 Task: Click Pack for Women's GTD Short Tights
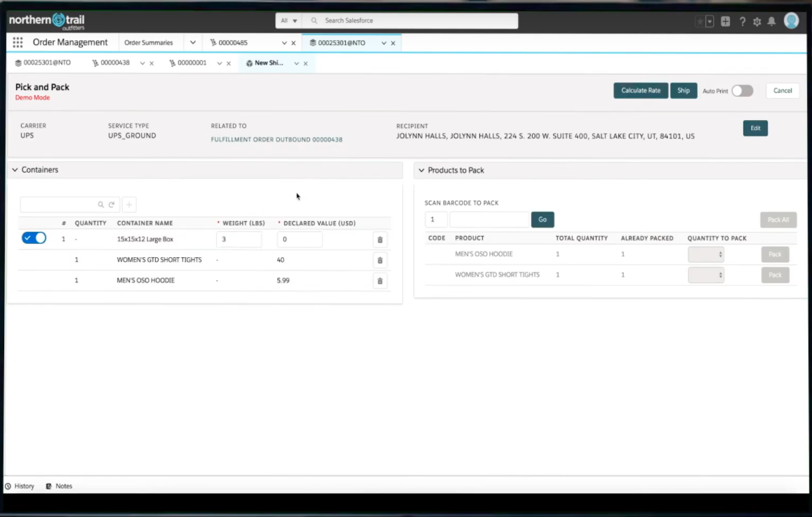[776, 275]
